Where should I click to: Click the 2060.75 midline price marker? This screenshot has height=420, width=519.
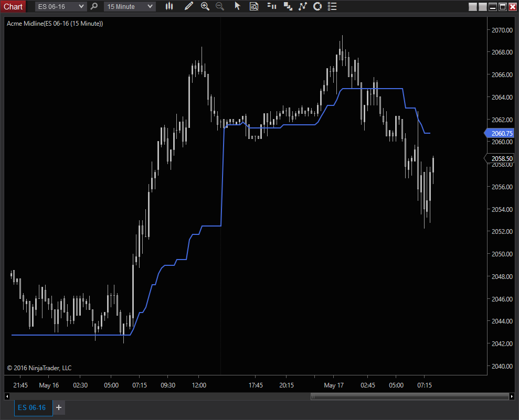[500, 133]
